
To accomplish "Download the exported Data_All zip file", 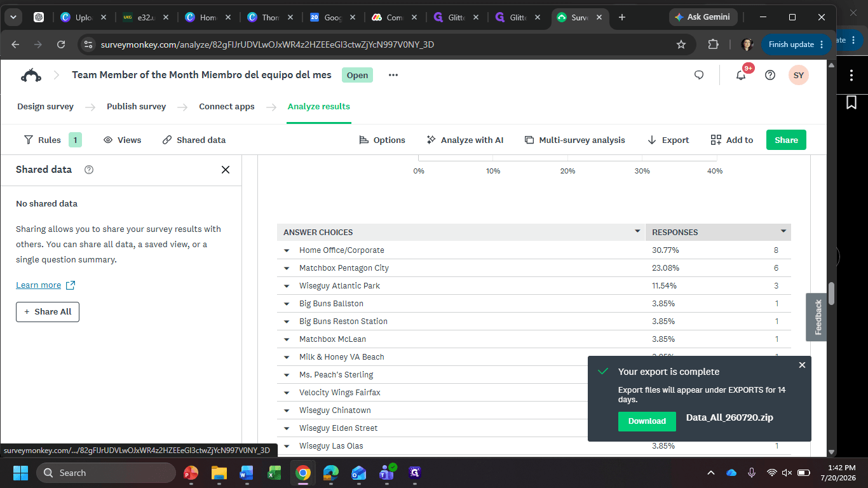I will (647, 421).
